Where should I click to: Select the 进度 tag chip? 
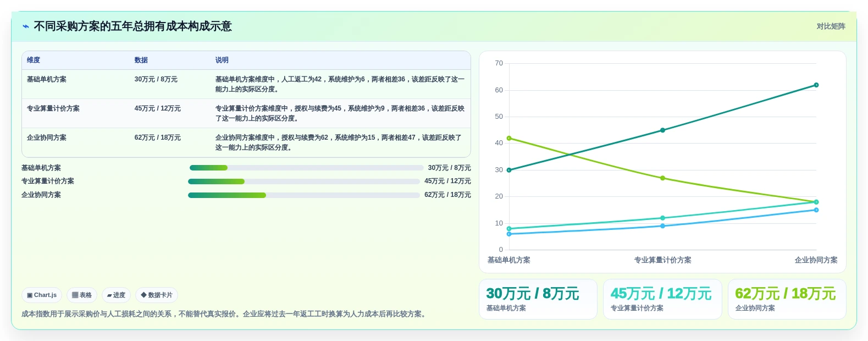(x=116, y=295)
